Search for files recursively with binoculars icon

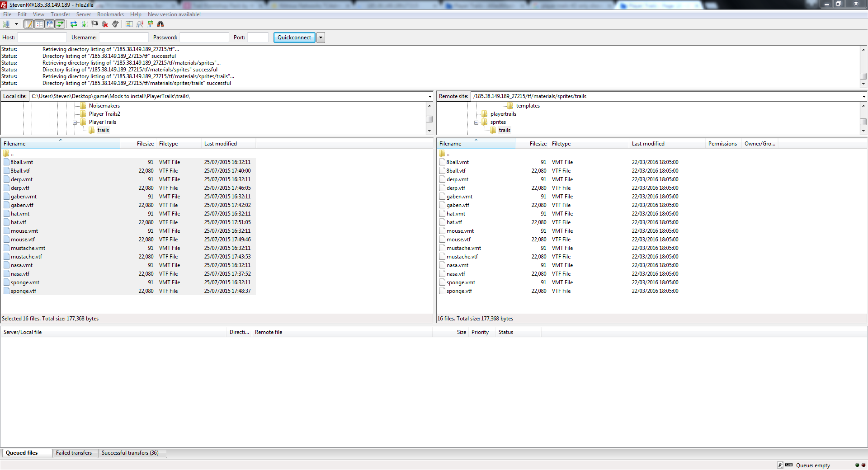coord(160,24)
